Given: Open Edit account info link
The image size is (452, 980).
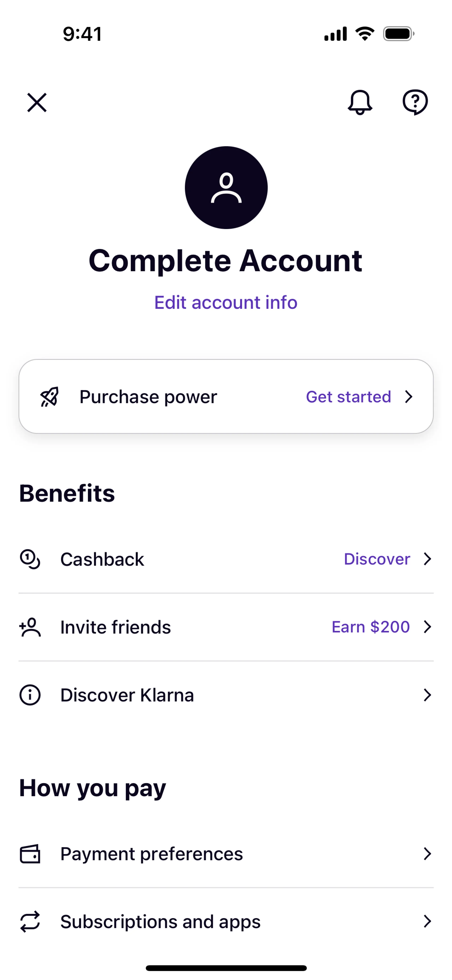Looking at the screenshot, I should pos(226,302).
